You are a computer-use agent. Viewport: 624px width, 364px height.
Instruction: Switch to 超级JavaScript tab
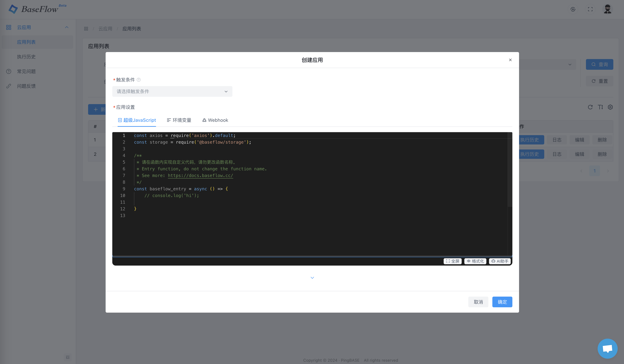pos(137,120)
